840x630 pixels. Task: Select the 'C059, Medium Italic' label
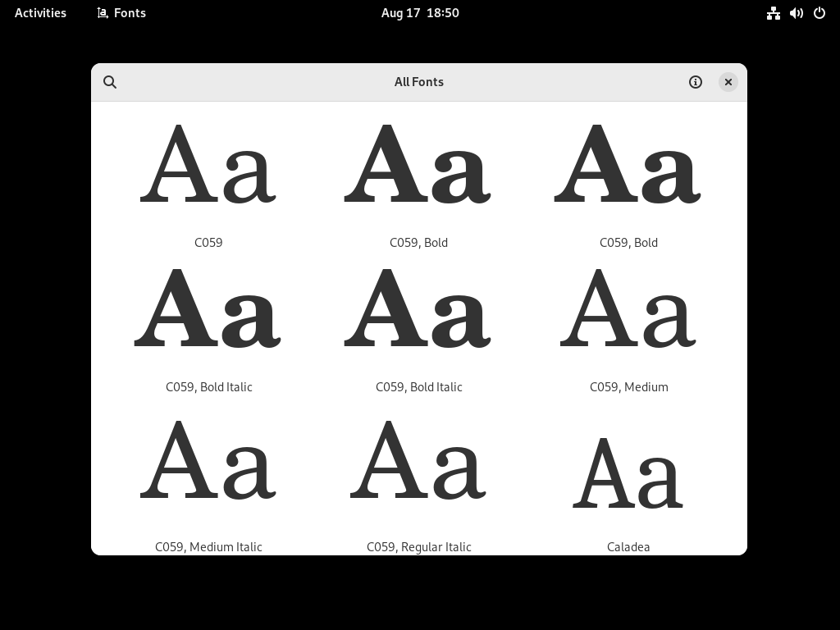pyautogui.click(x=208, y=547)
